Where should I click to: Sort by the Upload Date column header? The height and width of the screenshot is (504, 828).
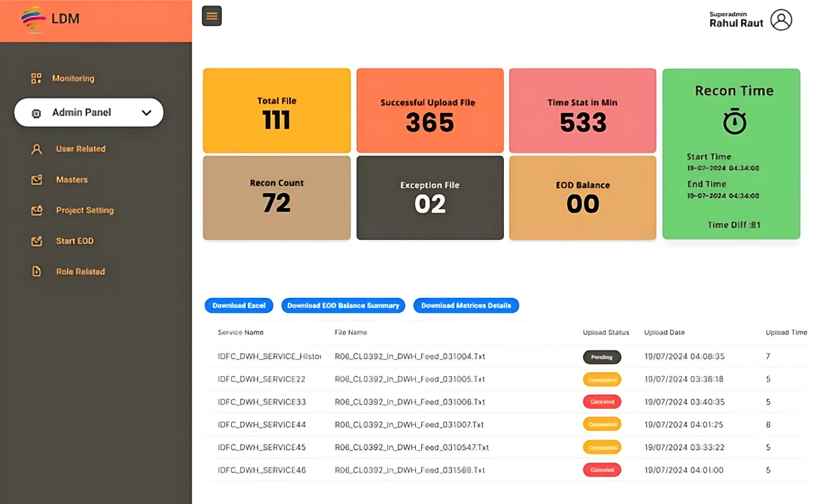(x=664, y=333)
